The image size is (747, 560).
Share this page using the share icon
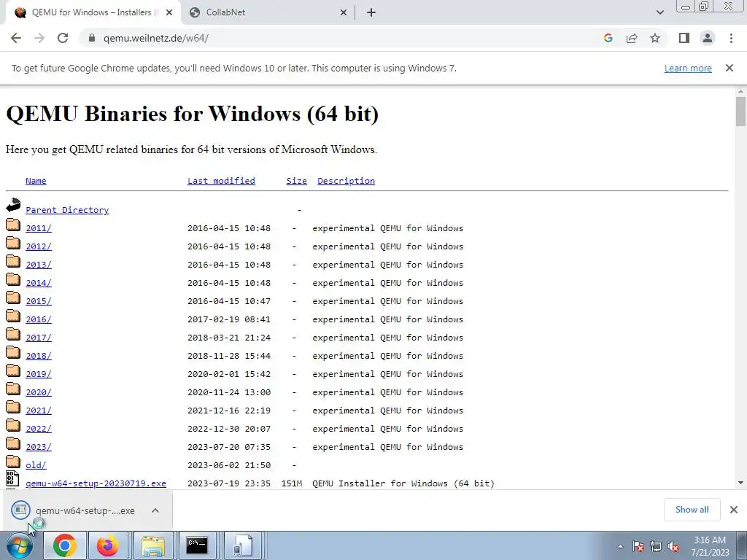pyautogui.click(x=632, y=38)
